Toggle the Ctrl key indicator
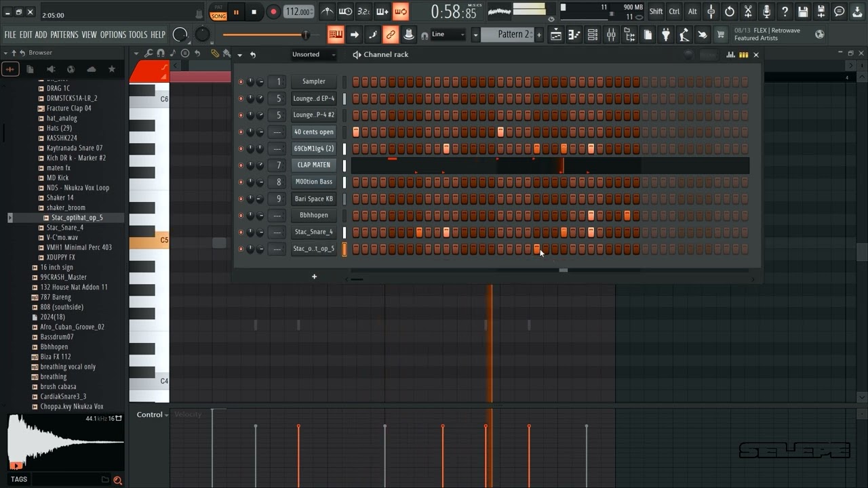Image resolution: width=868 pixels, height=488 pixels. coord(674,12)
